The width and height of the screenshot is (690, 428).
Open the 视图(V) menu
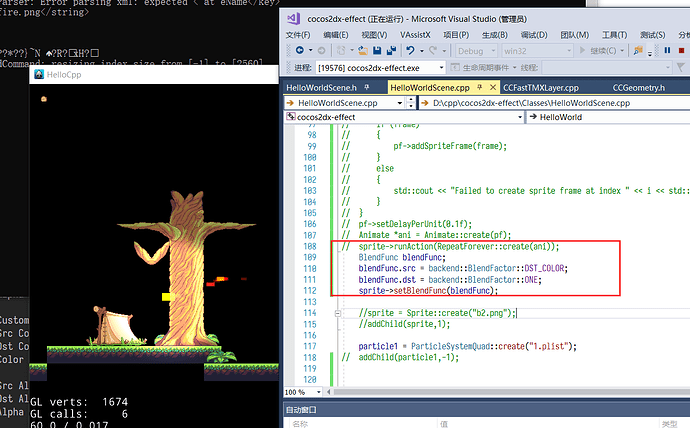point(374,35)
